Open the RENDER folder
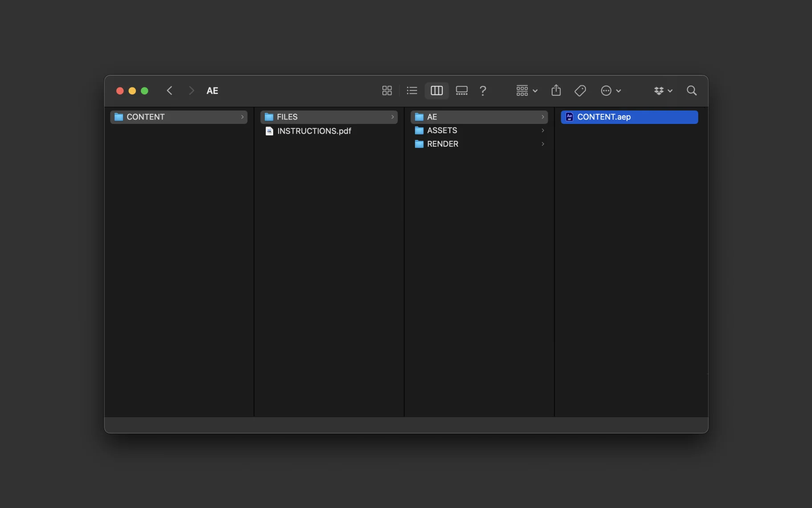812x508 pixels. [442, 144]
